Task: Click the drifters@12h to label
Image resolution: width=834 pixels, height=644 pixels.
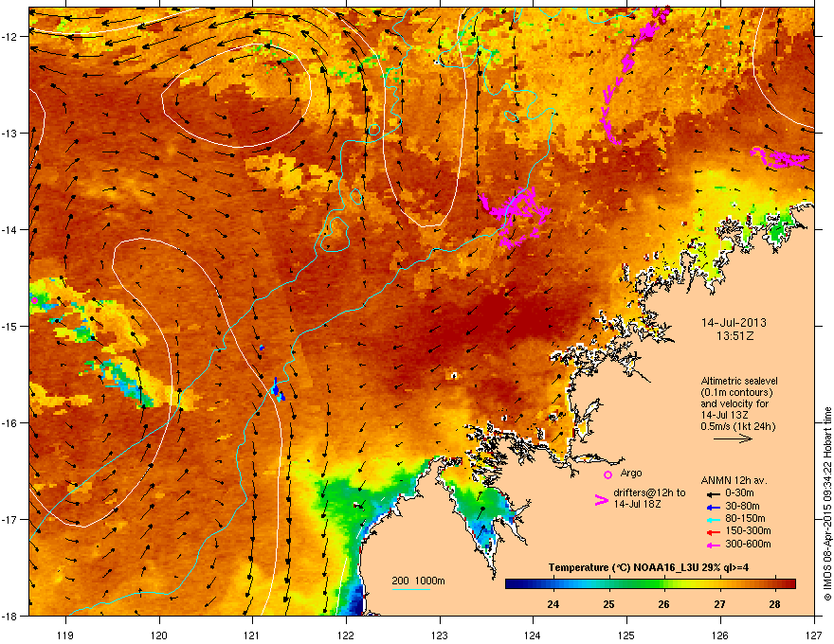Action: [649, 493]
